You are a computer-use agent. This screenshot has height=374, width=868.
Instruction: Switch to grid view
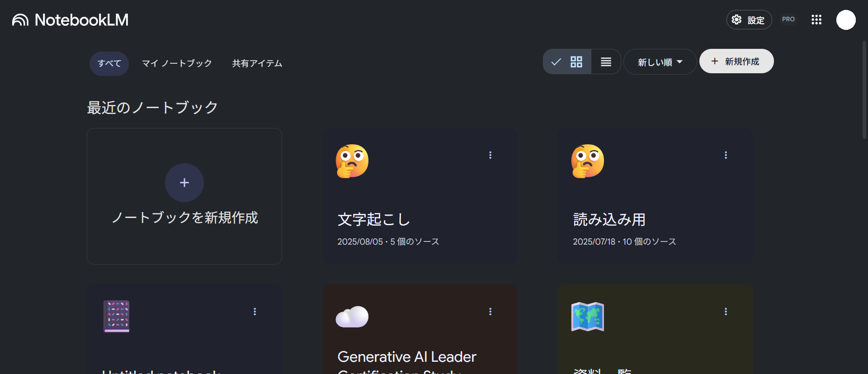[567, 62]
